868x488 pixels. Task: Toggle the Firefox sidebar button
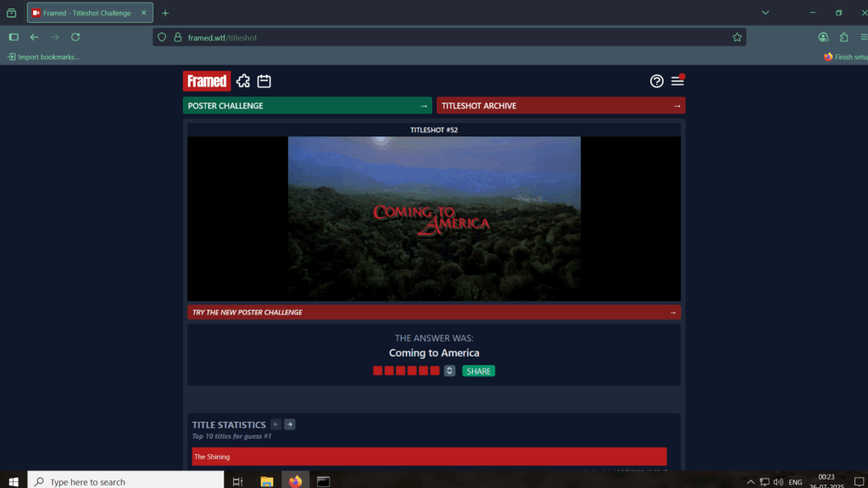[x=14, y=37]
